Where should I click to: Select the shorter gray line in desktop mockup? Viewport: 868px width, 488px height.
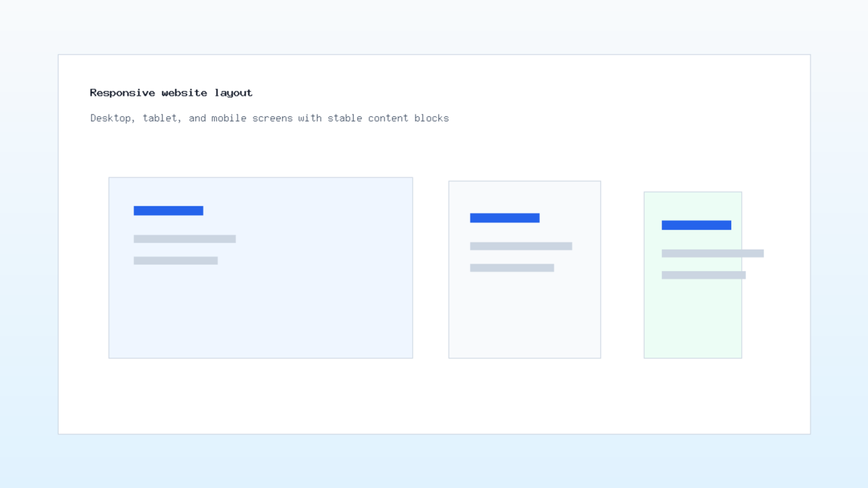click(175, 261)
